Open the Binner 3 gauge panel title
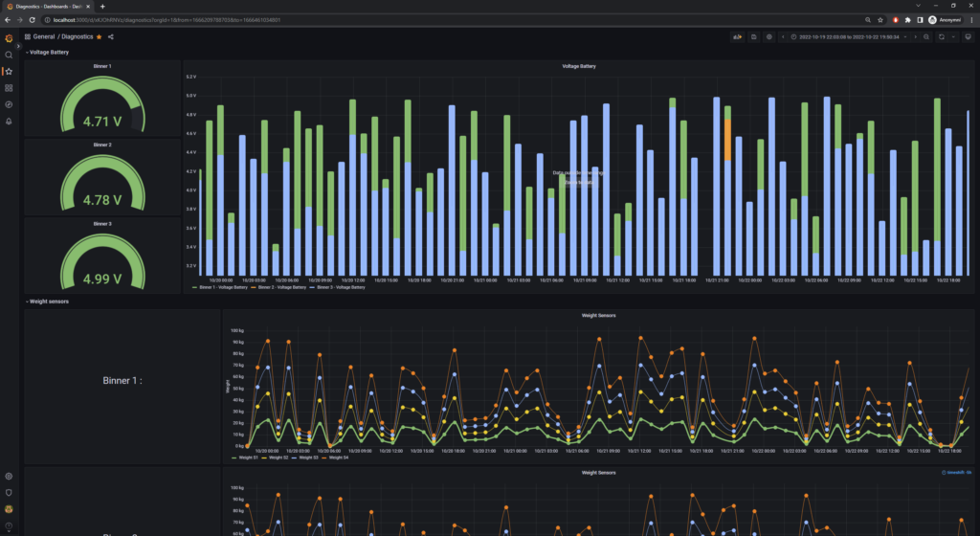This screenshot has width=980, height=536. coord(102,224)
